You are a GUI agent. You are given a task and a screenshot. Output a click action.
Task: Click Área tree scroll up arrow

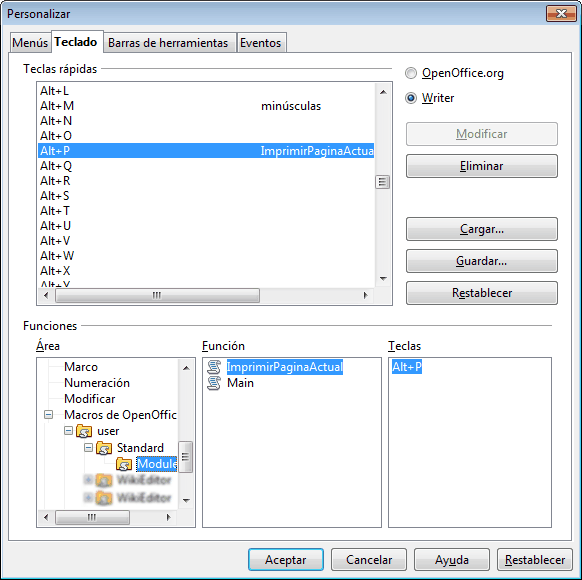186,368
